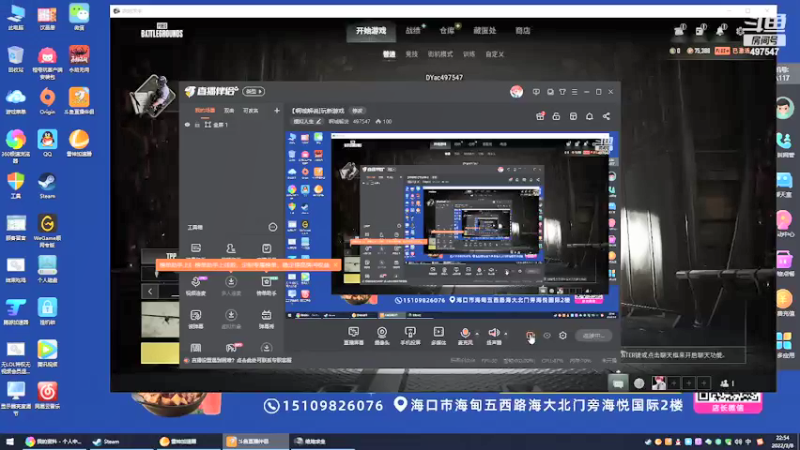Click the bottom help tip link in streaming app

point(241,360)
